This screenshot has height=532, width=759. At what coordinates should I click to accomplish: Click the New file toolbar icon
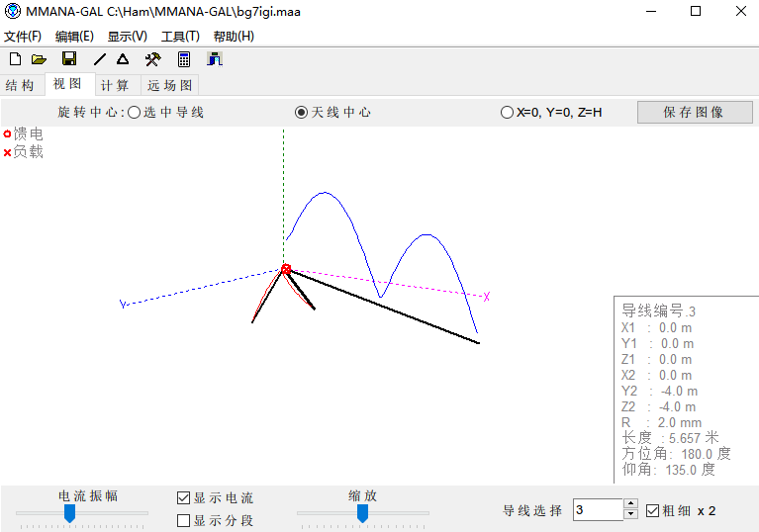tap(16, 59)
